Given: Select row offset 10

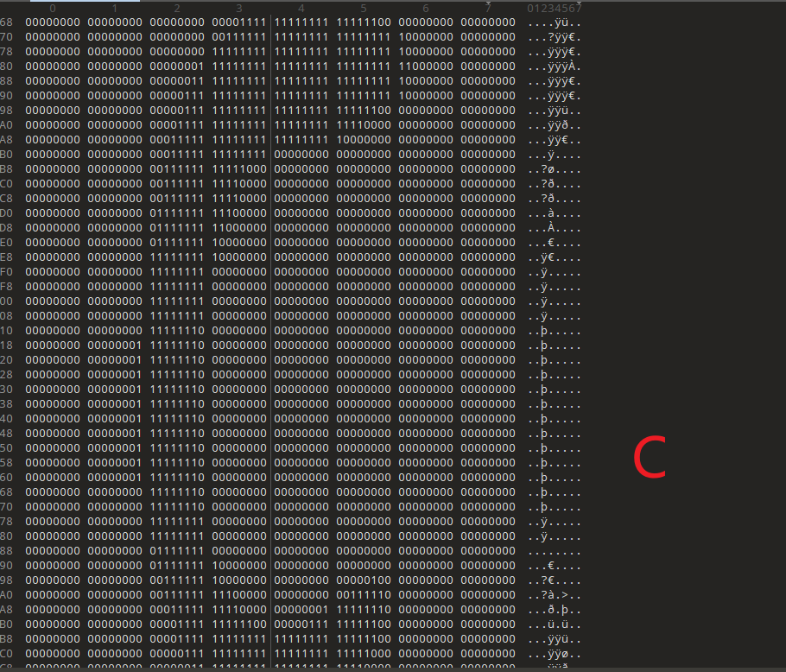Looking at the screenshot, I should pos(7,331).
